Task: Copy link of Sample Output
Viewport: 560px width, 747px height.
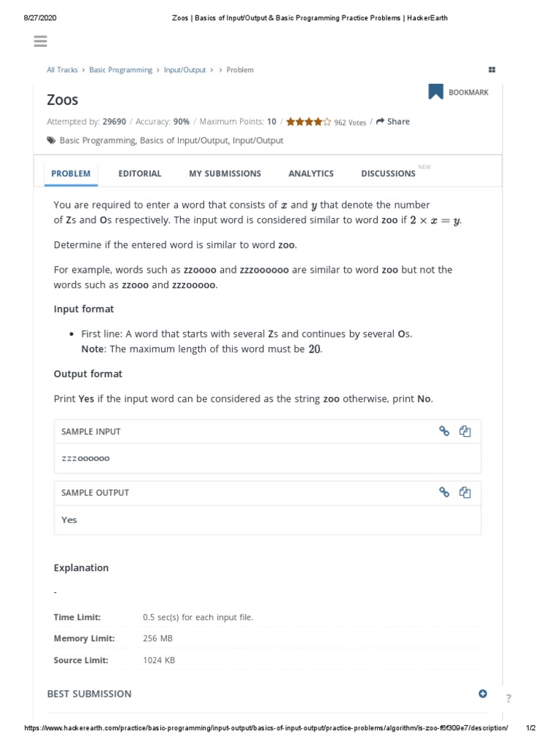Action: pyautogui.click(x=443, y=492)
